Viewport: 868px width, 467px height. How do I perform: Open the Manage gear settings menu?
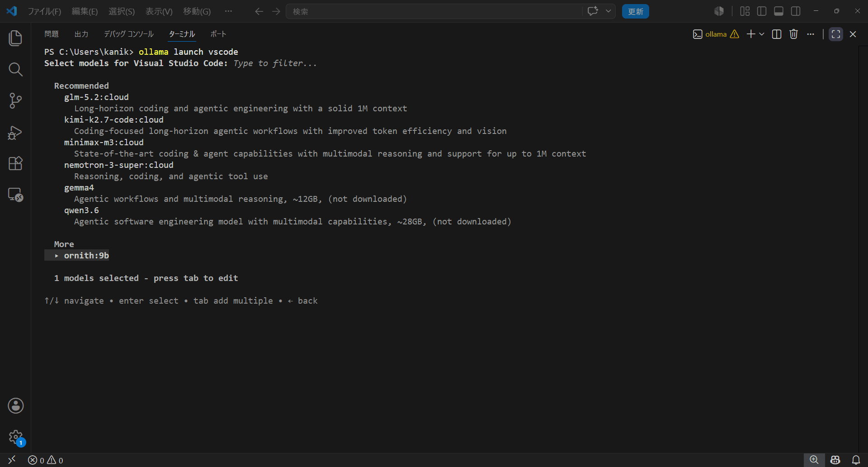pyautogui.click(x=15, y=437)
